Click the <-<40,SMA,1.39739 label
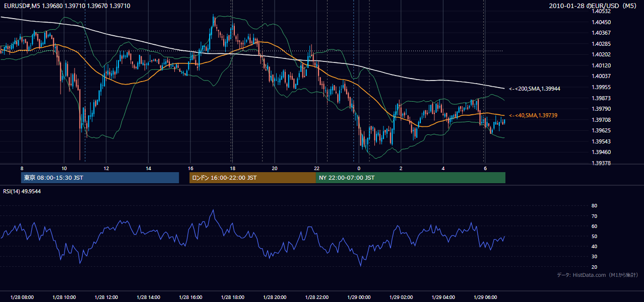This screenshot has height=302, width=644. coord(533,115)
